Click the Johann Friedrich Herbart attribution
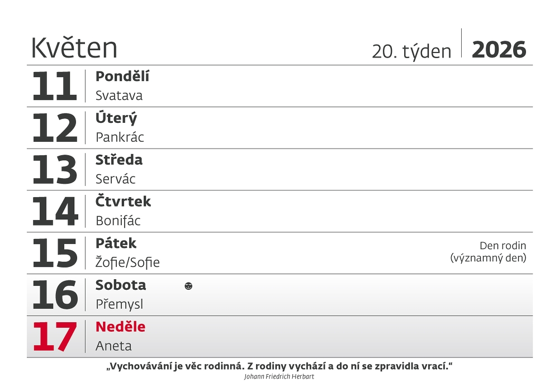This screenshot has width=559, height=392. click(x=279, y=377)
